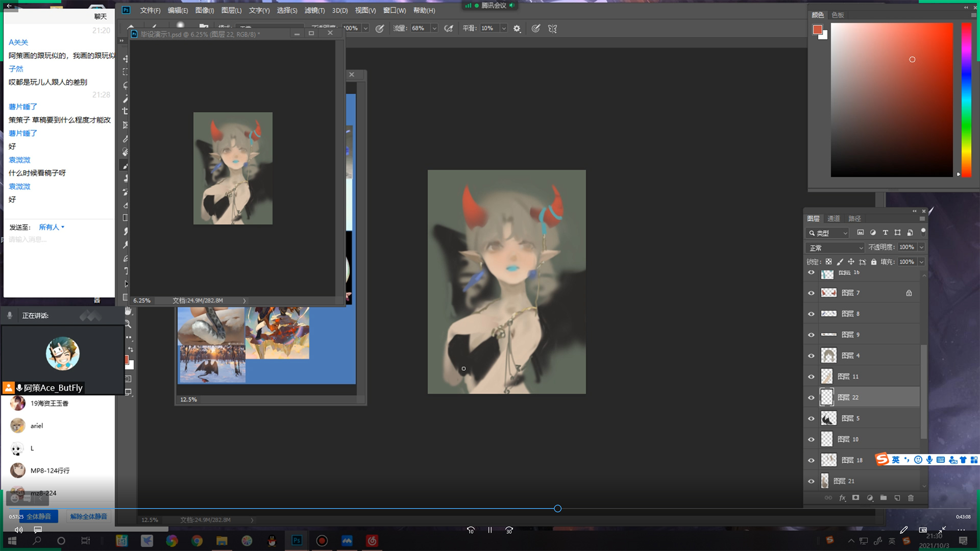
Task: Add layer mask icon
Action: pos(856,498)
